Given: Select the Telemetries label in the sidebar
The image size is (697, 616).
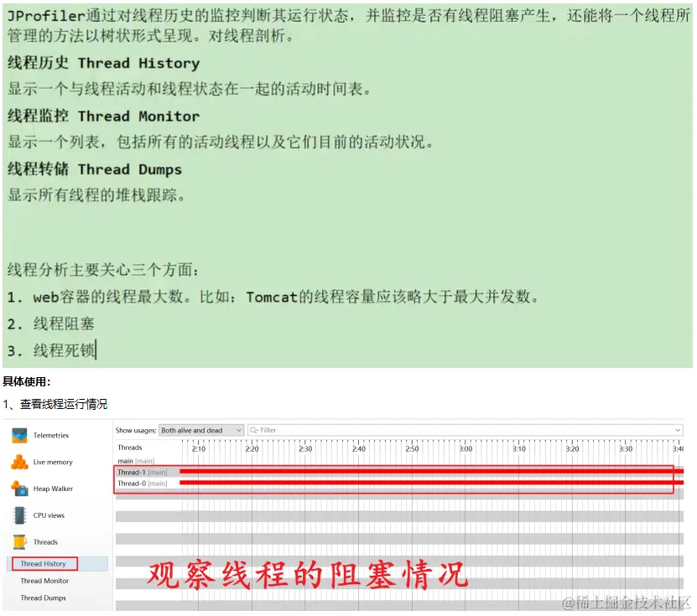Looking at the screenshot, I should click(51, 436).
